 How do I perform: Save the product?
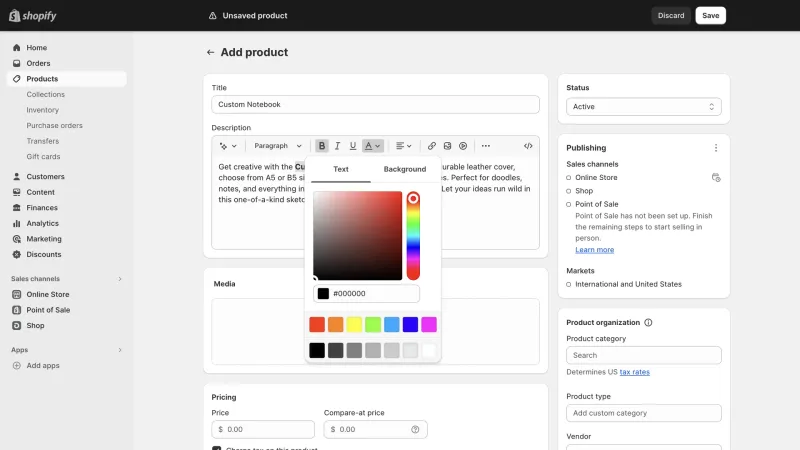711,16
